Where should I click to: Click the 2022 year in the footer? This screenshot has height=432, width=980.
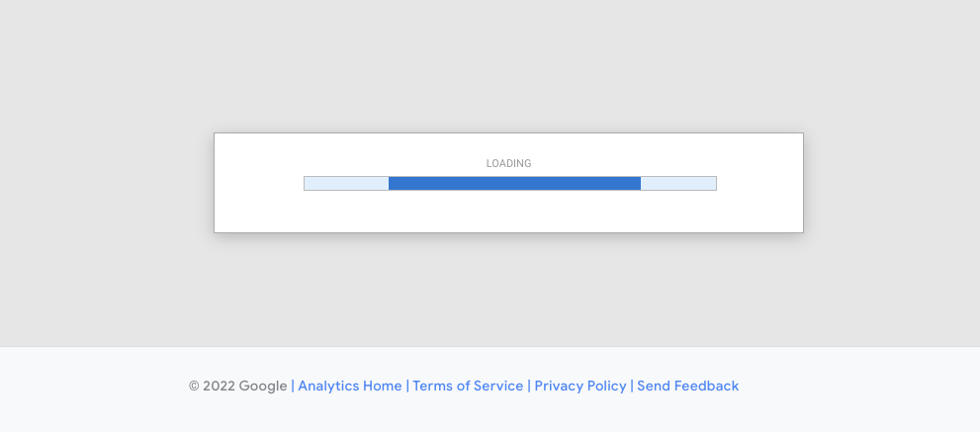click(x=219, y=386)
